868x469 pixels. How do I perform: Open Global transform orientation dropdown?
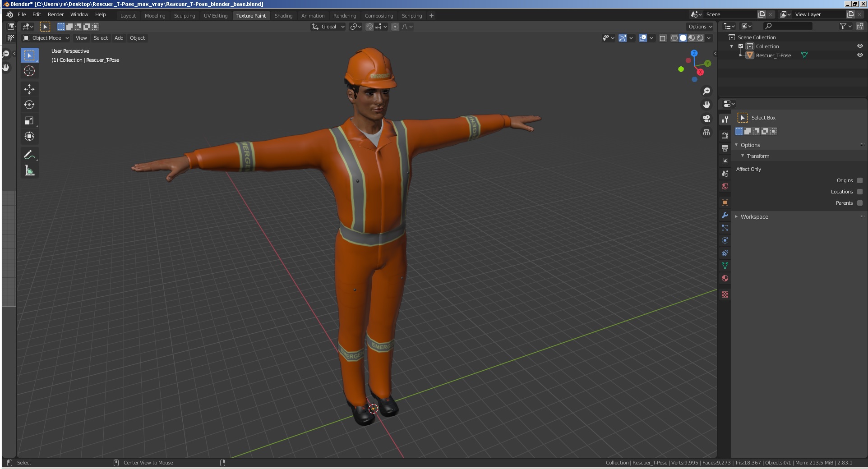coord(328,27)
